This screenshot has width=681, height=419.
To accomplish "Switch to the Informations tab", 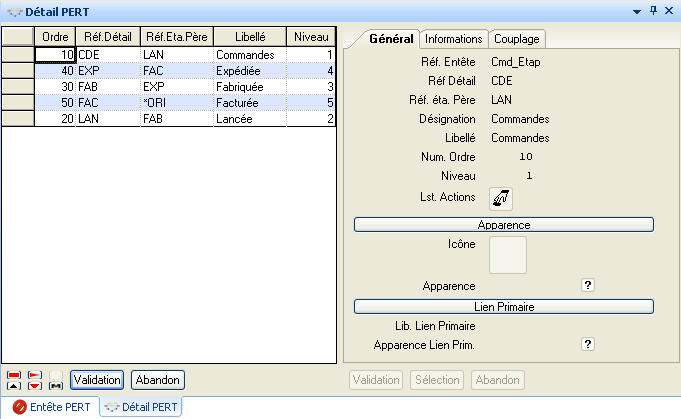I will 454,39.
